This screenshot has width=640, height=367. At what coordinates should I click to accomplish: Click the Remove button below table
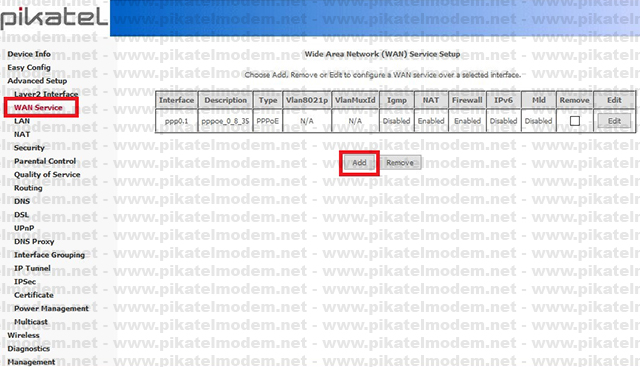(x=400, y=163)
